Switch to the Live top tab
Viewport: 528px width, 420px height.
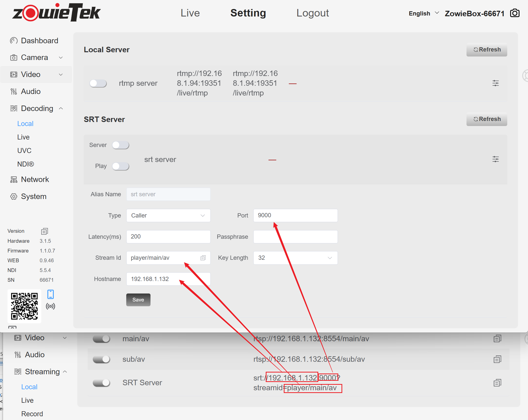[x=190, y=13]
